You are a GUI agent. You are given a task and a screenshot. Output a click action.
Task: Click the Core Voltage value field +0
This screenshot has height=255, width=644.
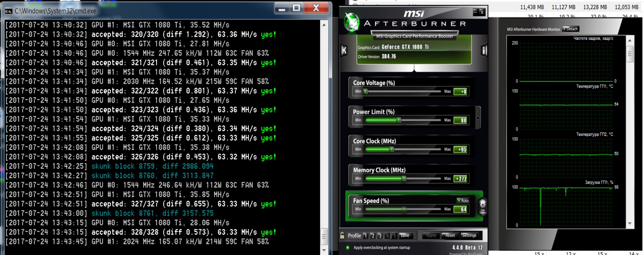[x=460, y=91]
